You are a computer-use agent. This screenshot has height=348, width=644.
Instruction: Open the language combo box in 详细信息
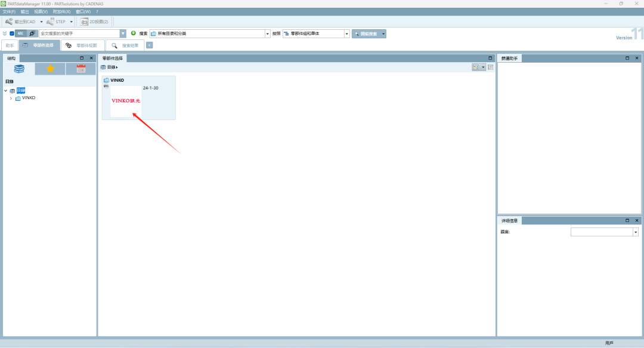(x=604, y=232)
